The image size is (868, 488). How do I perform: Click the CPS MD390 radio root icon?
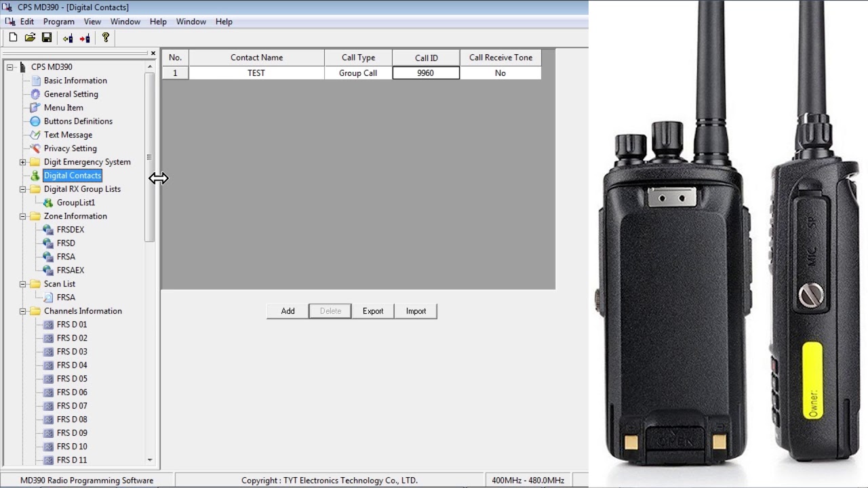[23, 67]
